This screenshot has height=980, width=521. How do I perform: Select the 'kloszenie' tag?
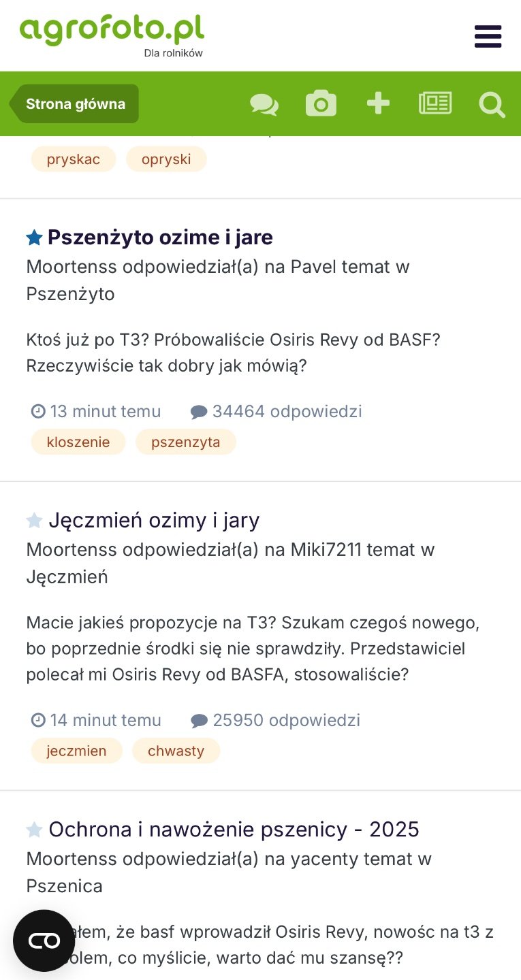tap(78, 442)
